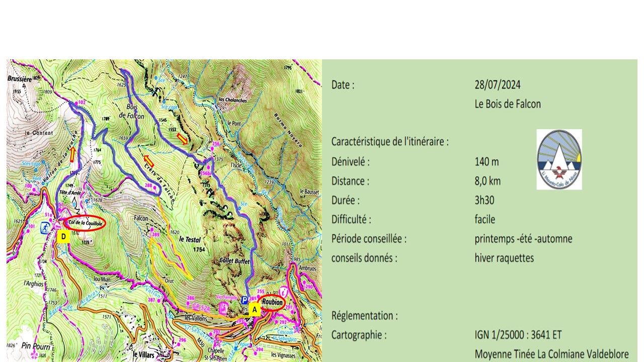This screenshot has width=644, height=362.
Task: Click the Date : field label
Action: point(343,85)
